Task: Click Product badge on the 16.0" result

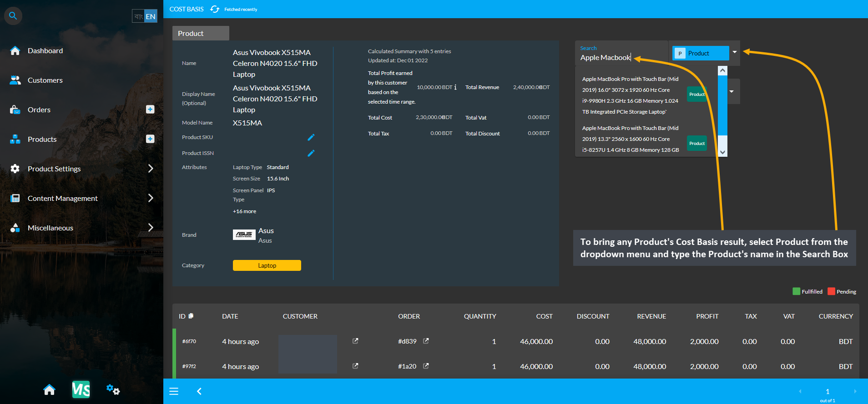Action: click(x=696, y=94)
